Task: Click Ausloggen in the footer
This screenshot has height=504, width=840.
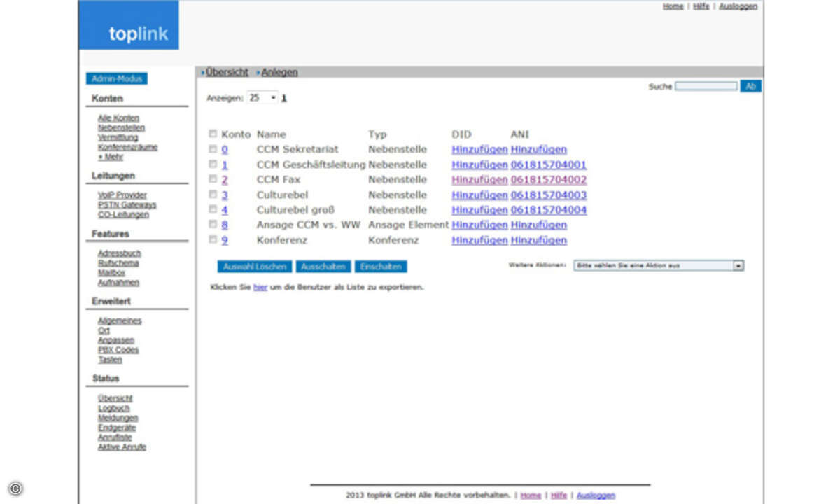Action: click(596, 496)
